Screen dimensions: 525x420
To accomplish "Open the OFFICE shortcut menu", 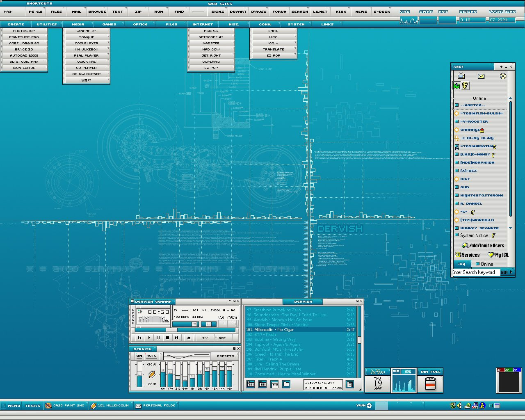I will [140, 24].
